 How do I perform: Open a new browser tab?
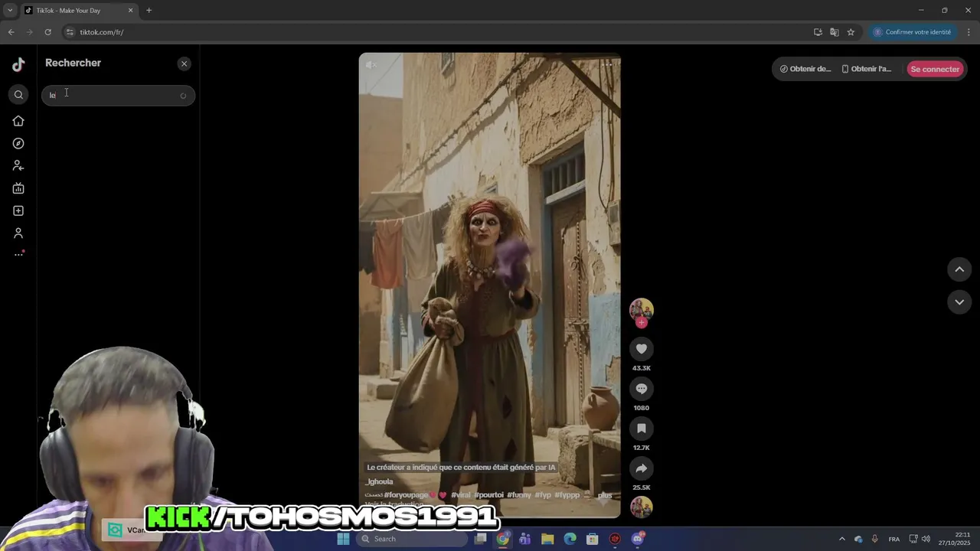(149, 11)
